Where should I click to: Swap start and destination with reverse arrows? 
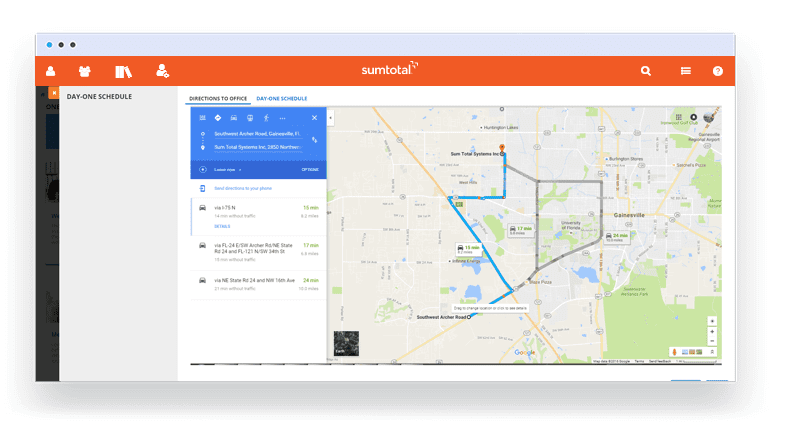[315, 140]
